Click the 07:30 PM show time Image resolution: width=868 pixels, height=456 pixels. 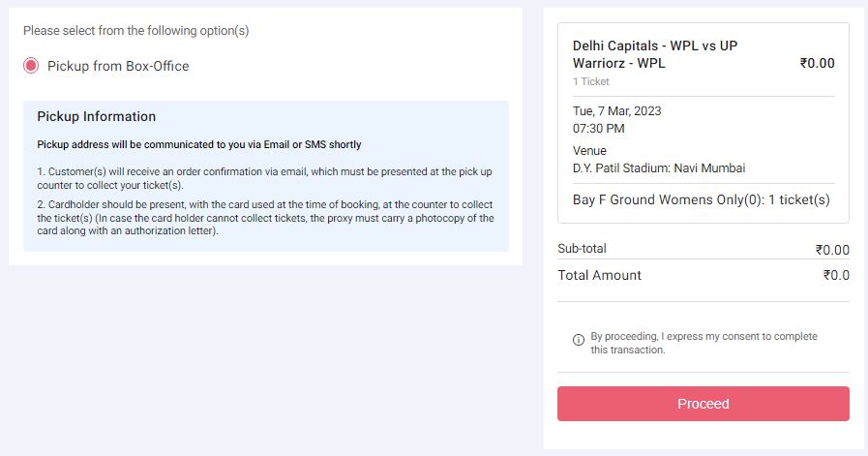pyautogui.click(x=599, y=129)
